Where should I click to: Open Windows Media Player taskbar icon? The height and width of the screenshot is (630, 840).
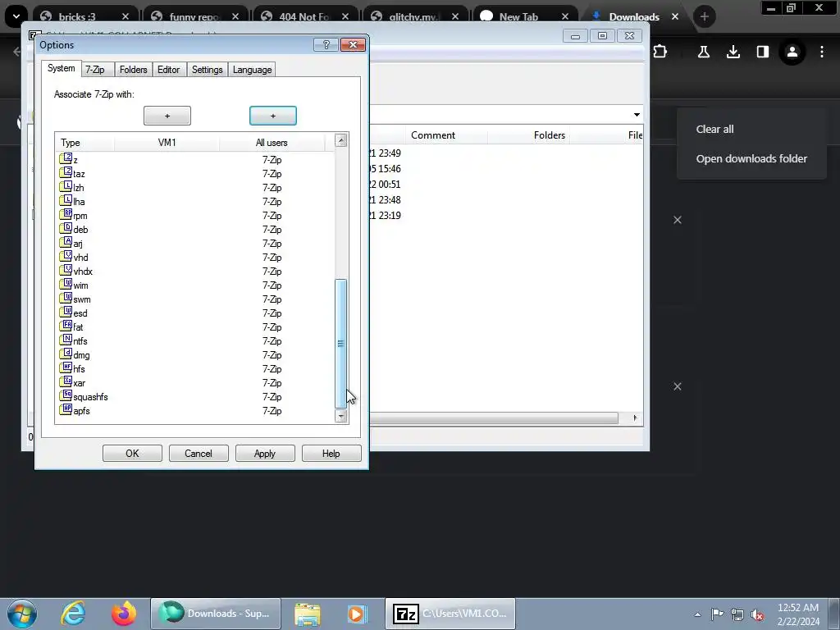tap(357, 614)
